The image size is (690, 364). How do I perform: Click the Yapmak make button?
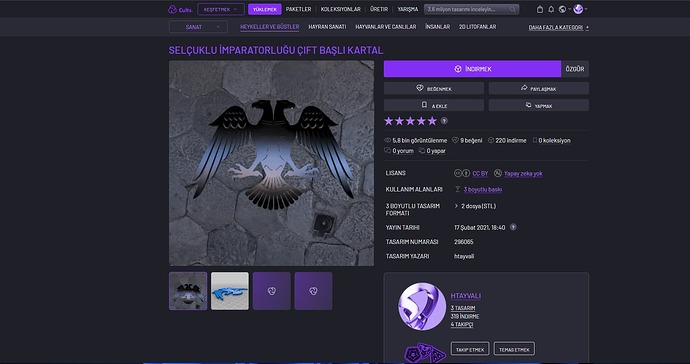click(539, 105)
